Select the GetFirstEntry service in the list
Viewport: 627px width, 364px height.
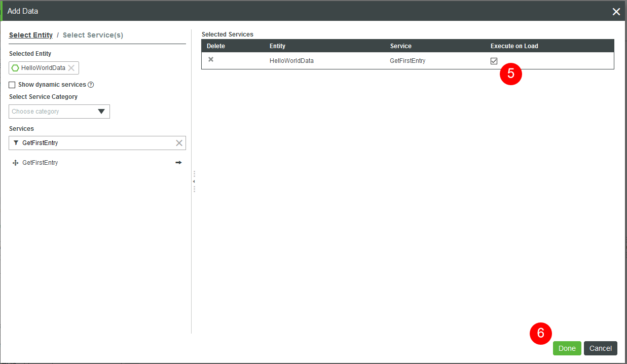click(40, 162)
